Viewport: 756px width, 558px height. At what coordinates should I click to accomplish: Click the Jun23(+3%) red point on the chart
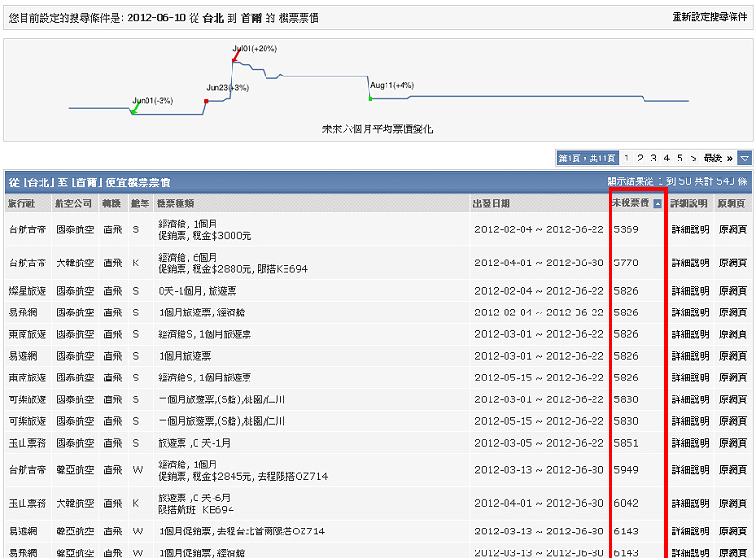(206, 101)
